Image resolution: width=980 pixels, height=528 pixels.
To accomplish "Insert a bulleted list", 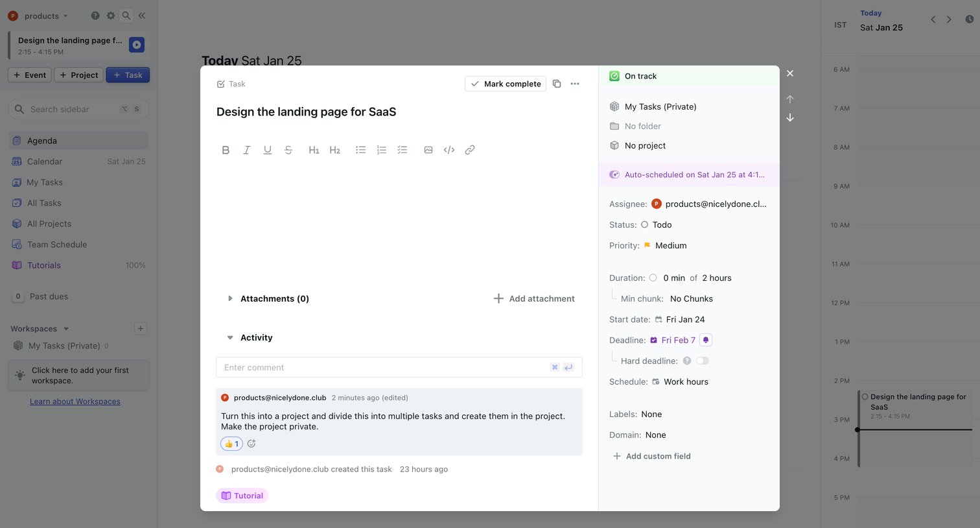I will (360, 150).
